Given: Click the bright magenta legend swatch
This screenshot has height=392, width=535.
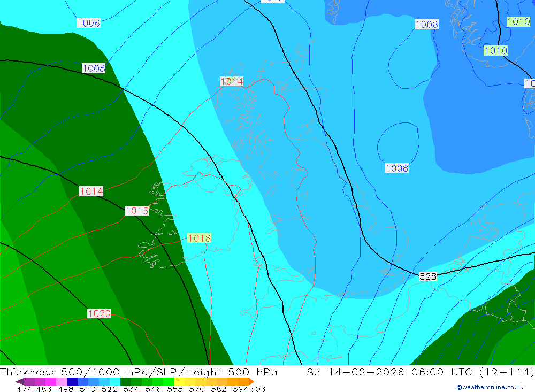Looking at the screenshot, I should 50,381.
